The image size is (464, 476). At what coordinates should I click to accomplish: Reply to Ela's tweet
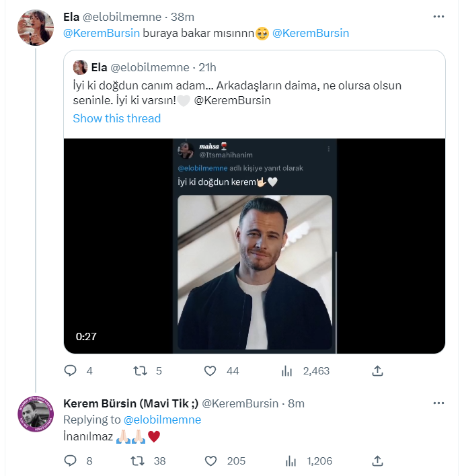pos(71,370)
